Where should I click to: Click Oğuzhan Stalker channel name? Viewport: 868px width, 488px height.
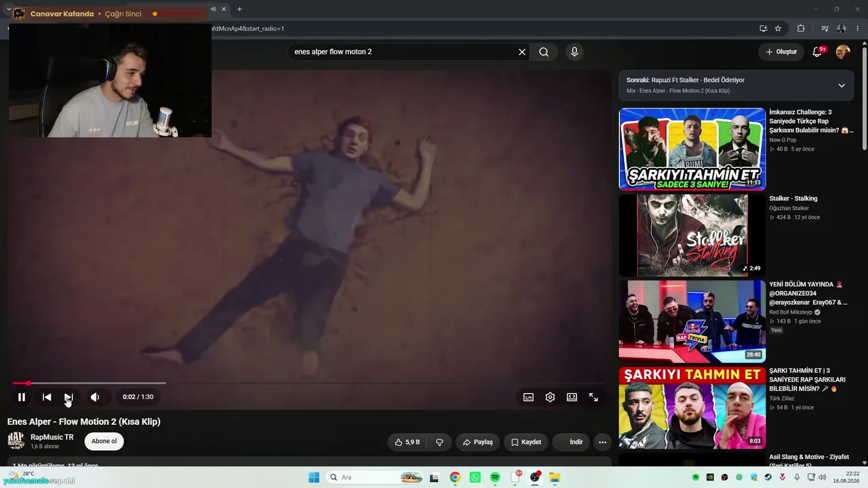tap(789, 209)
